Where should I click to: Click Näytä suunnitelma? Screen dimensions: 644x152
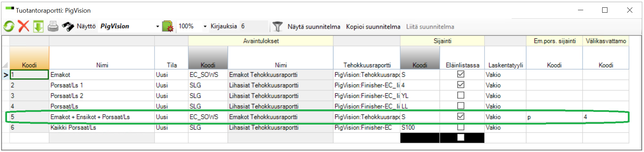pyautogui.click(x=314, y=27)
